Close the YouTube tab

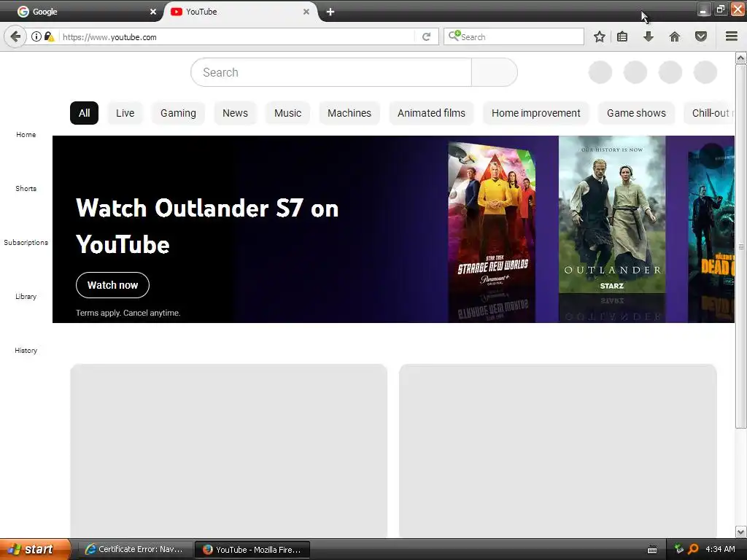306,12
